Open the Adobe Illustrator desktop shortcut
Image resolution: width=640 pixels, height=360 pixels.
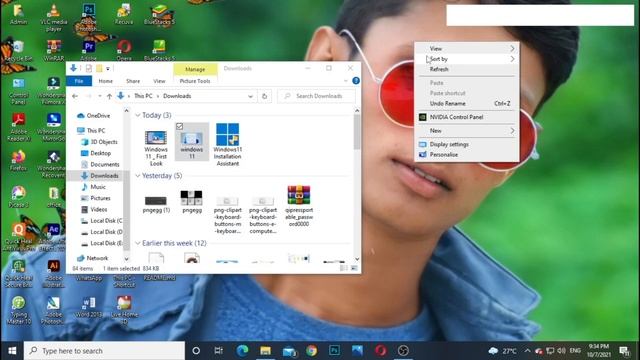[x=53, y=273]
